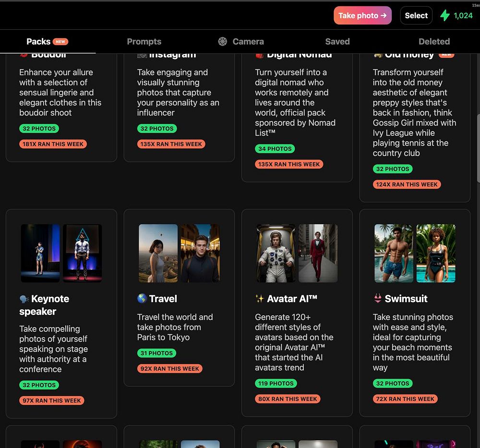Screen dimensions: 480x448
Task: Open Travel man in city street thumbnail
Action: click(200, 253)
